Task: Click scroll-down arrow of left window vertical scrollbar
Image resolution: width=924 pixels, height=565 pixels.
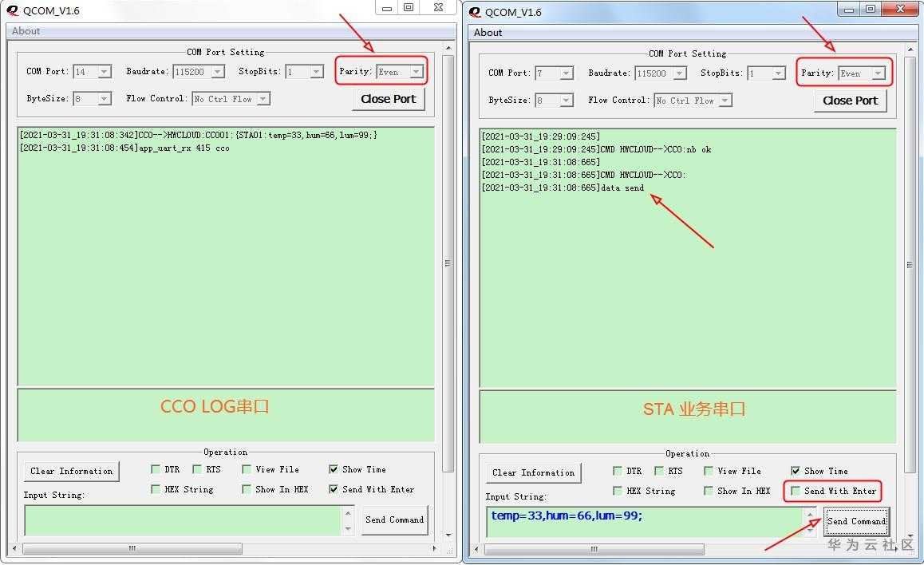Action: pos(448,535)
